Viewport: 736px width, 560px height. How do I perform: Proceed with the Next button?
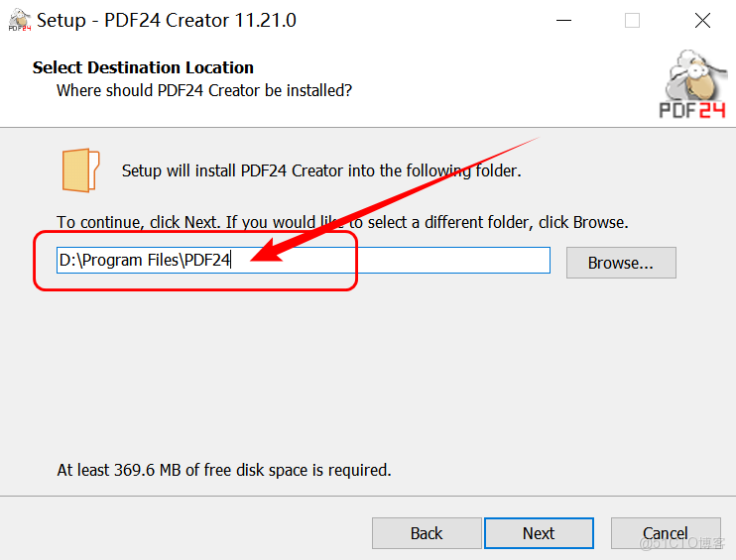539,533
